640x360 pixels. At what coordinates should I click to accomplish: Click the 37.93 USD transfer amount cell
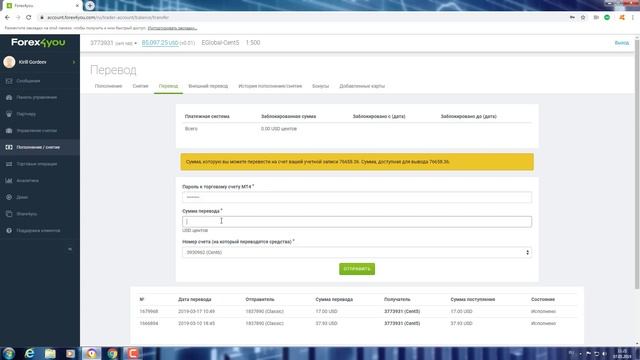(326, 323)
